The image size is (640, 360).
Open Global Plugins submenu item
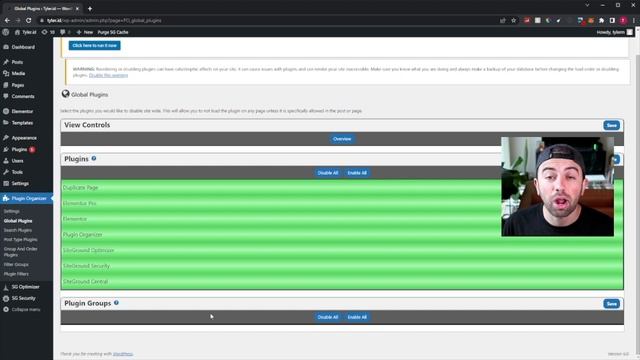coord(18,221)
